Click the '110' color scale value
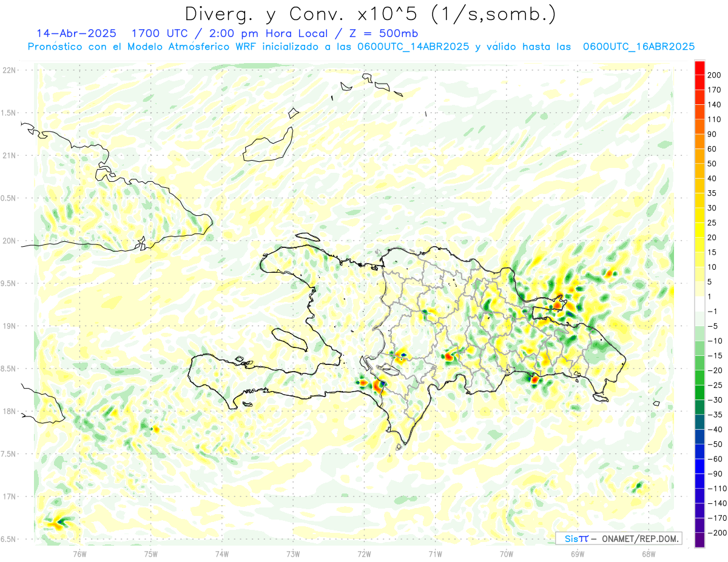 coord(715,119)
